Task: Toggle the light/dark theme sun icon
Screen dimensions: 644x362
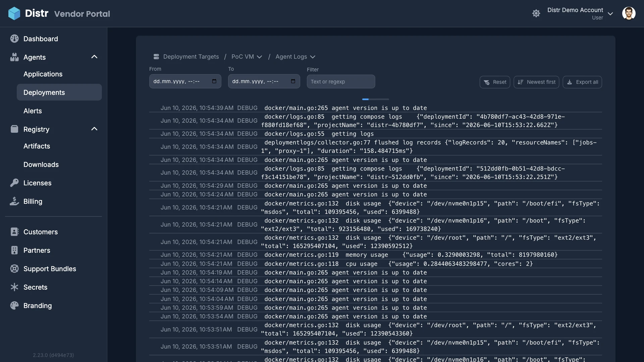Action: coord(536,13)
